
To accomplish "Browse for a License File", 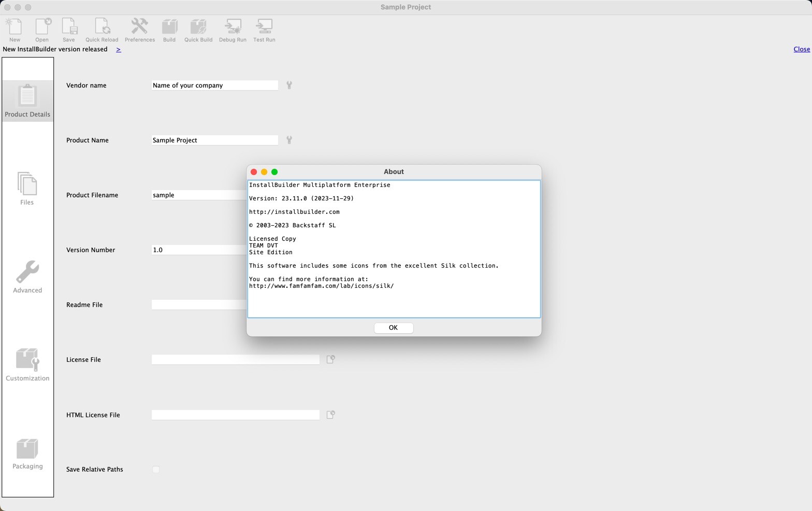I will (x=331, y=359).
